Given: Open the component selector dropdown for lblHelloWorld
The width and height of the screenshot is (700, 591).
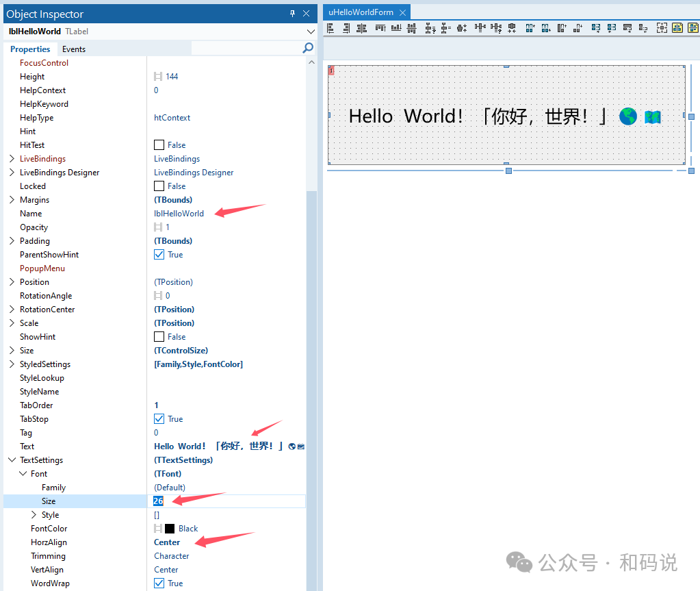Looking at the screenshot, I should click(x=311, y=31).
